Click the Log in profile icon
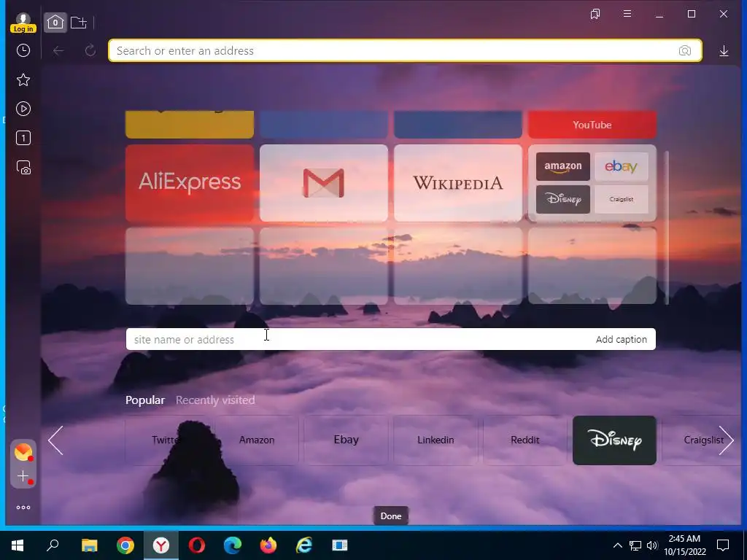The width and height of the screenshot is (747, 560). [x=23, y=23]
